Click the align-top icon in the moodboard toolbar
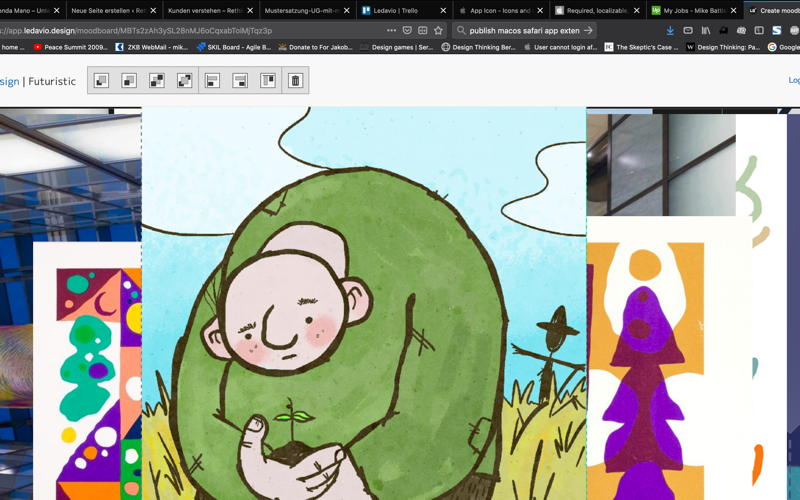The width and height of the screenshot is (800, 500). (x=268, y=81)
